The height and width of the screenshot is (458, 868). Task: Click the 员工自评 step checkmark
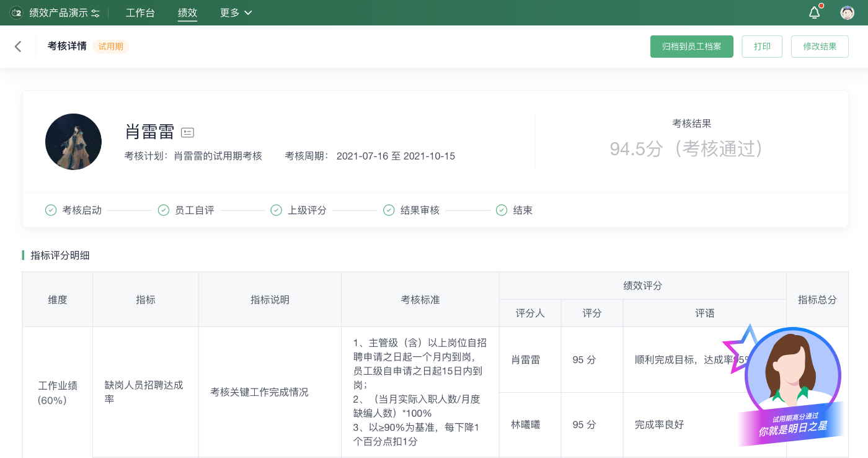(x=164, y=210)
